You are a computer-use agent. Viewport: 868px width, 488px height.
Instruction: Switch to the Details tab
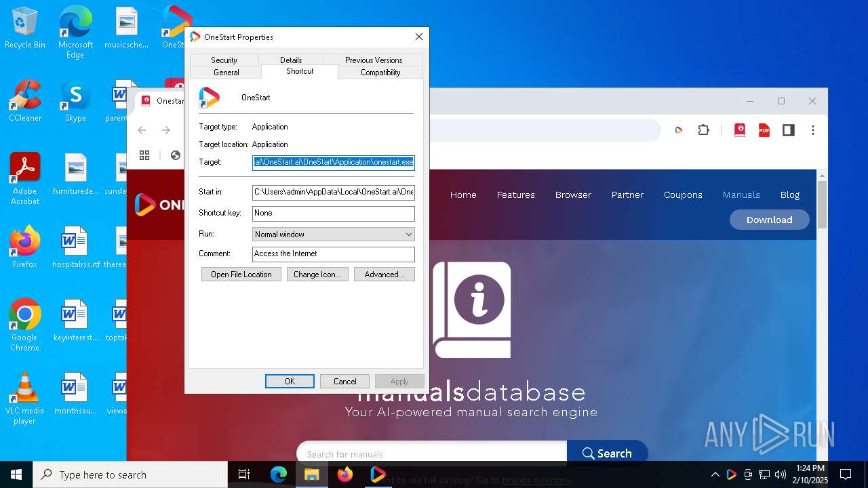pyautogui.click(x=291, y=60)
